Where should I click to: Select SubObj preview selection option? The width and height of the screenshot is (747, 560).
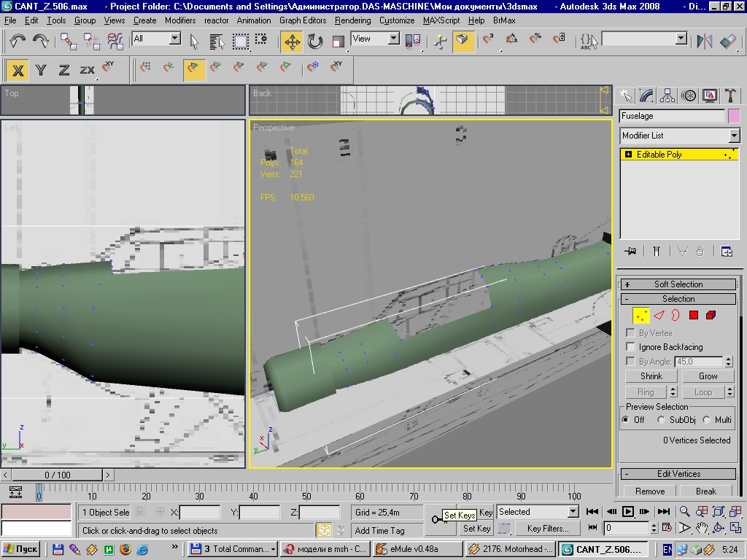[661, 420]
